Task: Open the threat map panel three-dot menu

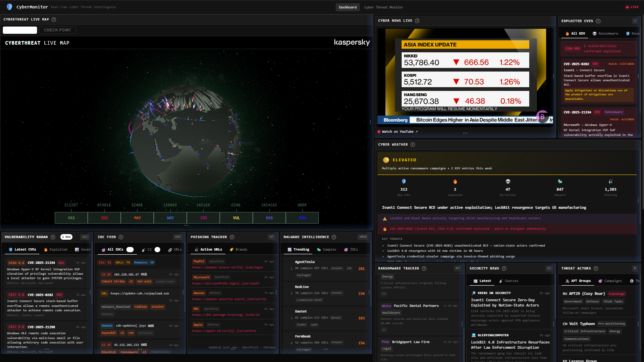Action: (186, 225)
